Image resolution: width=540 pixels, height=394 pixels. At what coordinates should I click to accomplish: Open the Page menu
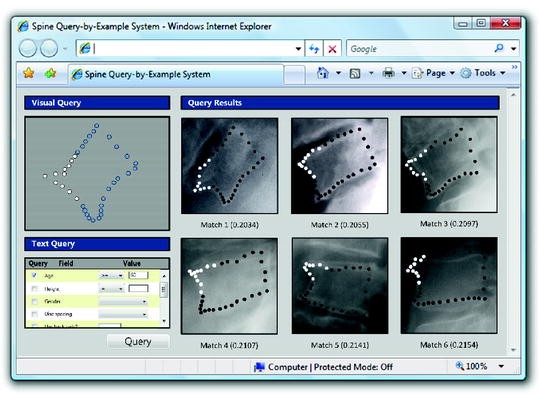tap(434, 73)
